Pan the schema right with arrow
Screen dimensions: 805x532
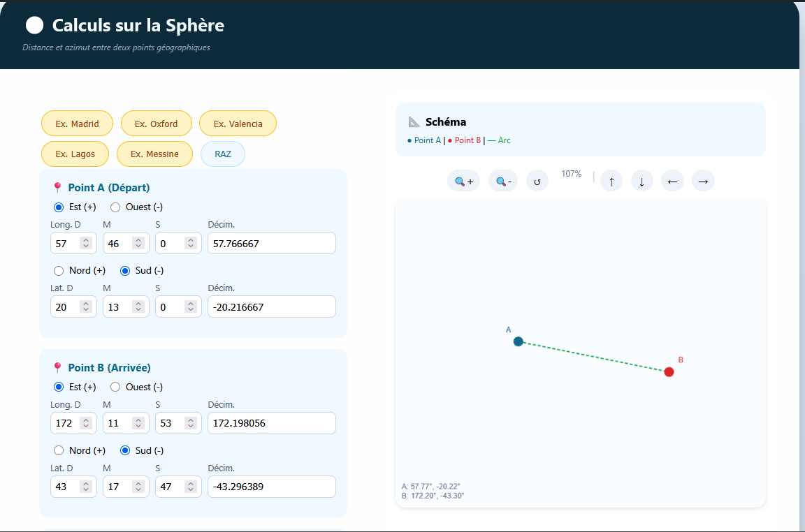pos(703,182)
